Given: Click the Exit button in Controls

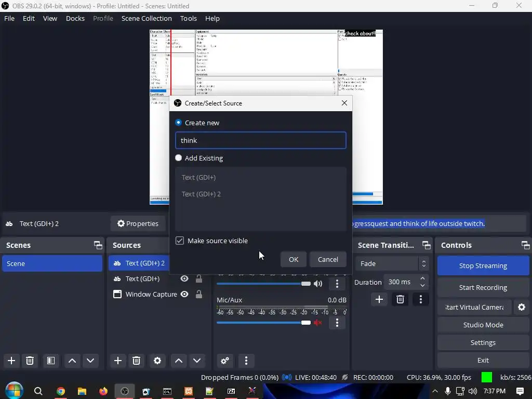Looking at the screenshot, I should pyautogui.click(x=483, y=361).
